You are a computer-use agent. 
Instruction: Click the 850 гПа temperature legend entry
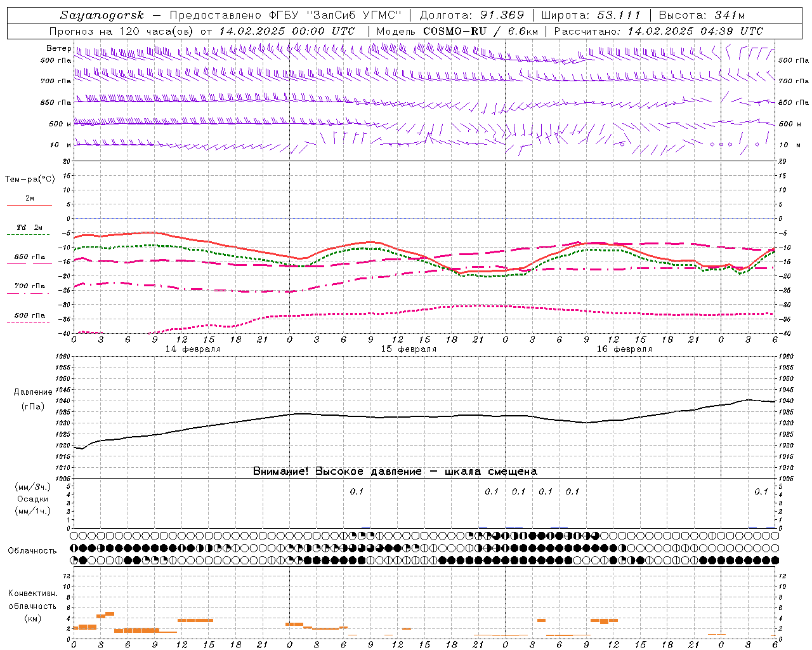[30, 257]
